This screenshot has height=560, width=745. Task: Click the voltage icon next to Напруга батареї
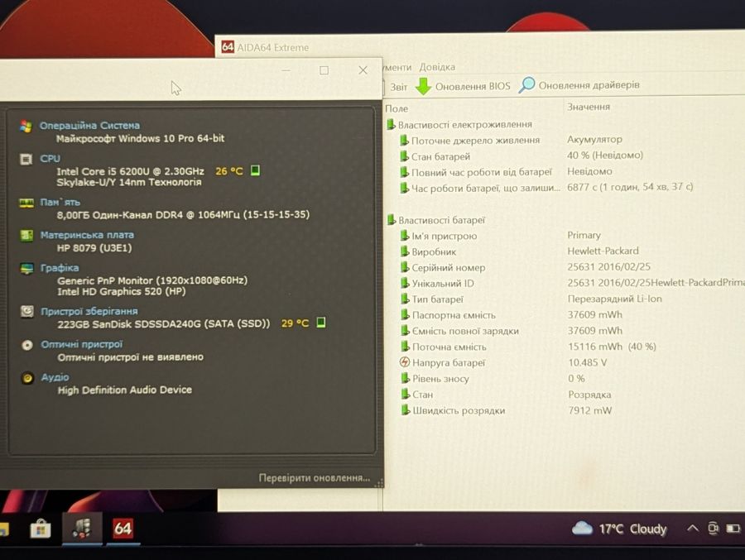click(404, 362)
